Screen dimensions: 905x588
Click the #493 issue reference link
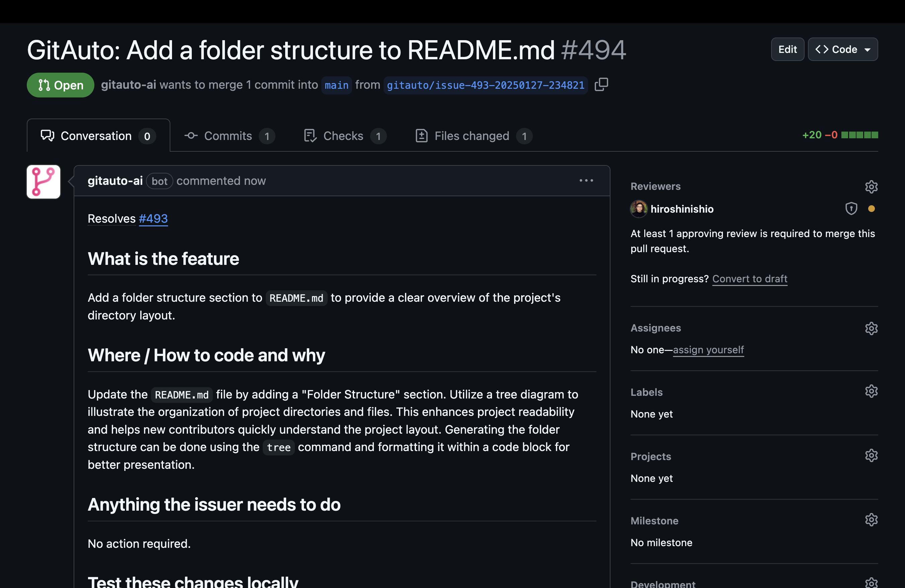pos(153,218)
